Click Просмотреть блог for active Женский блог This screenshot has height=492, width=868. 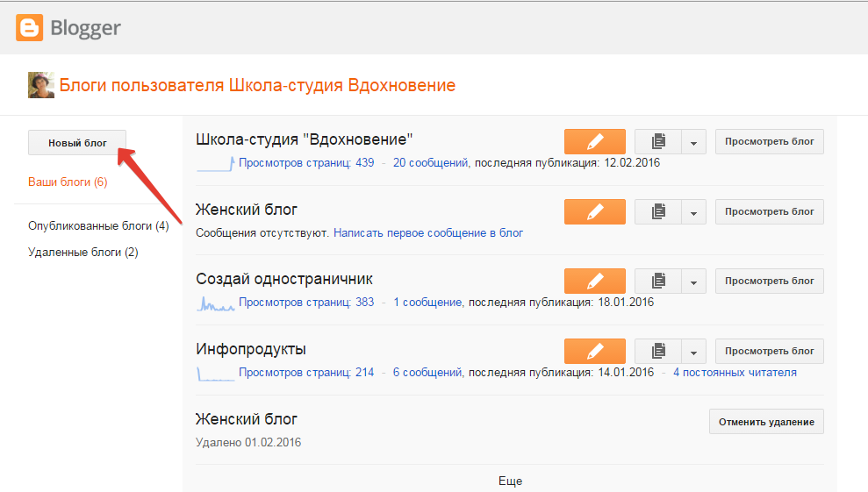770,212
